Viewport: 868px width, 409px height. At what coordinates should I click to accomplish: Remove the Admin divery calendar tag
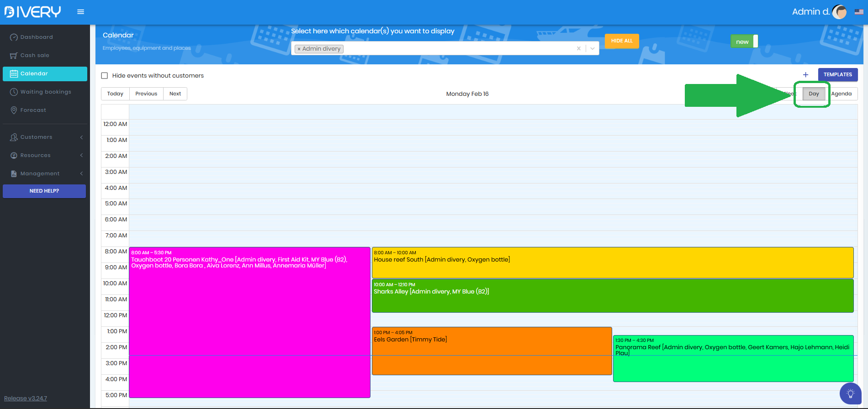pos(299,49)
